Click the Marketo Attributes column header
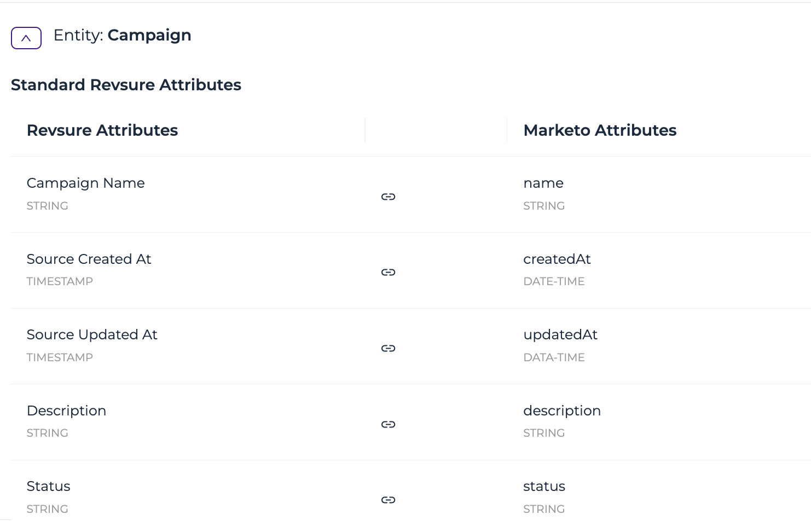 600,130
